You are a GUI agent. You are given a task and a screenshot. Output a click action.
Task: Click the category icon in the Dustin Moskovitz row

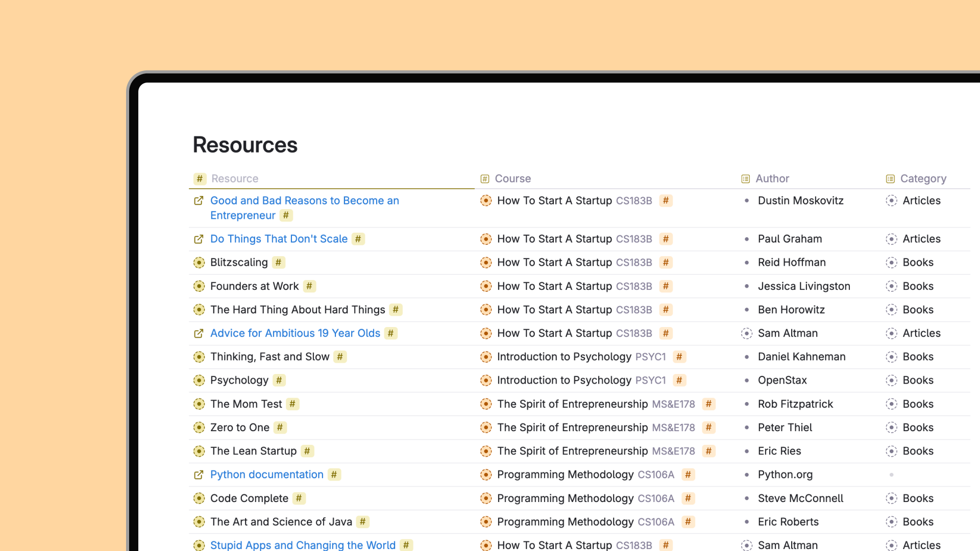pos(891,201)
